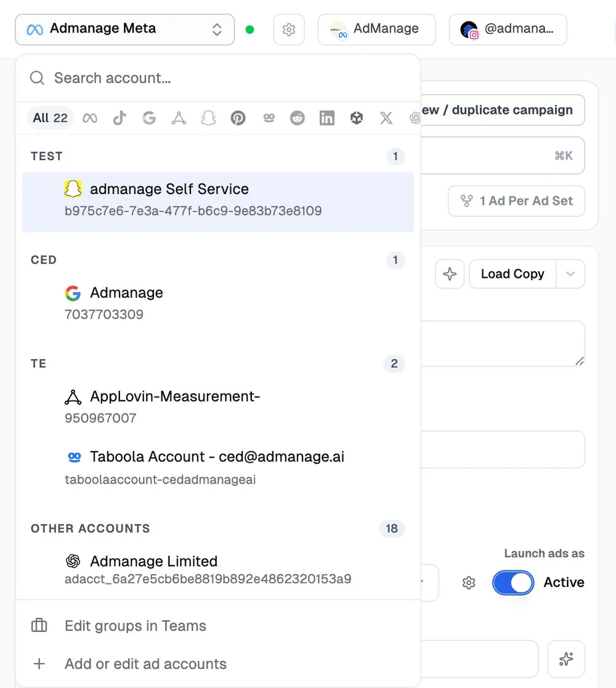This screenshot has height=688, width=616.
Task: Choose Taboola Account ced@admanage.ai
Action: (x=218, y=467)
